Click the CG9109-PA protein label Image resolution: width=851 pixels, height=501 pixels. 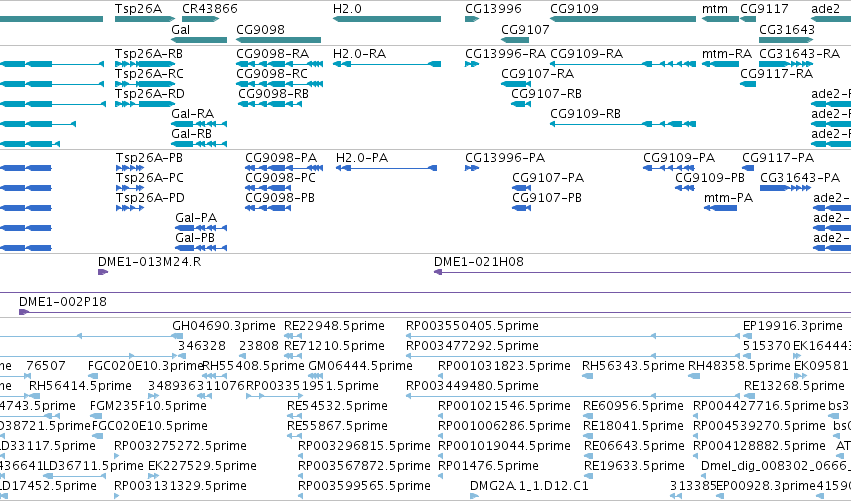pos(679,158)
